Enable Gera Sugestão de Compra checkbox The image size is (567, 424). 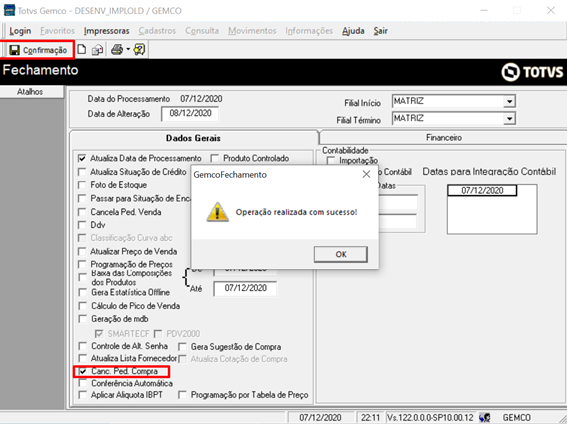(x=183, y=347)
